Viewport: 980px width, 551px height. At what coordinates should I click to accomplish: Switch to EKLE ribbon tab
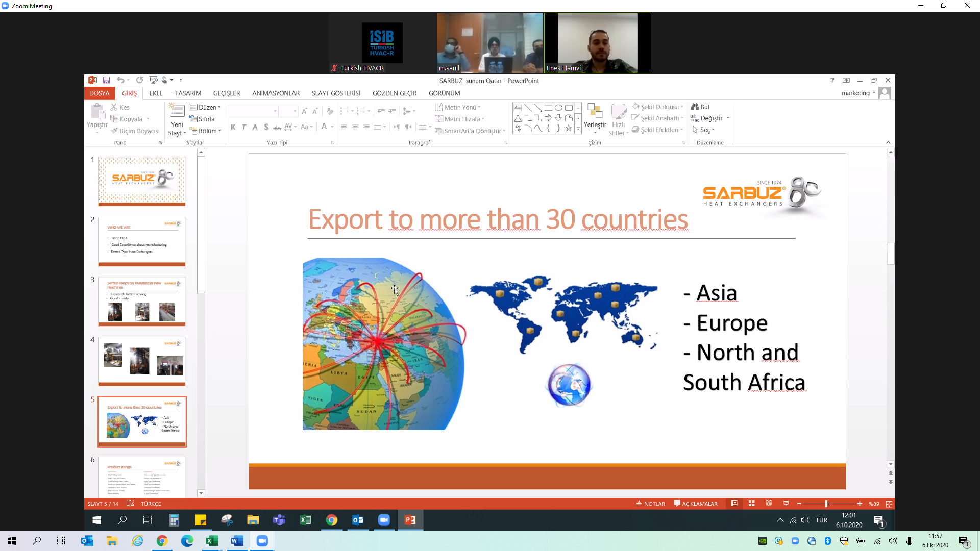[x=156, y=93]
